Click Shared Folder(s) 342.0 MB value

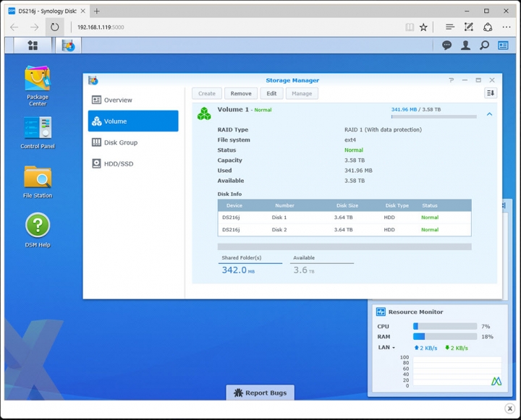(238, 270)
